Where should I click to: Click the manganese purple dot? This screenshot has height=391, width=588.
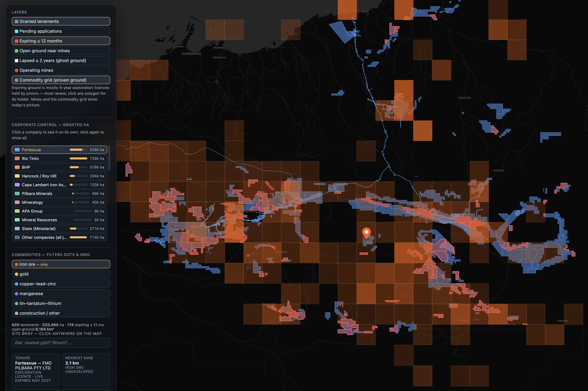tap(17, 293)
